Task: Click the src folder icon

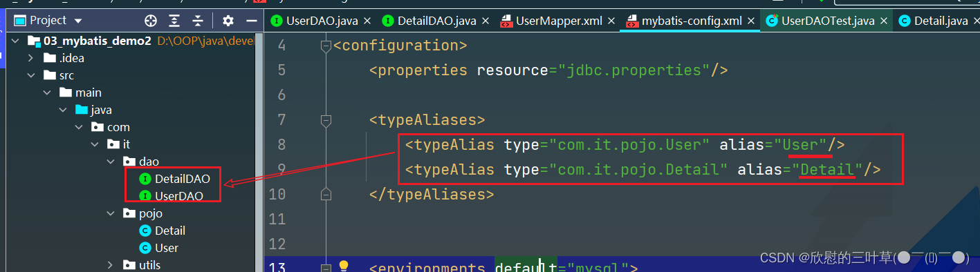Action: [x=49, y=75]
